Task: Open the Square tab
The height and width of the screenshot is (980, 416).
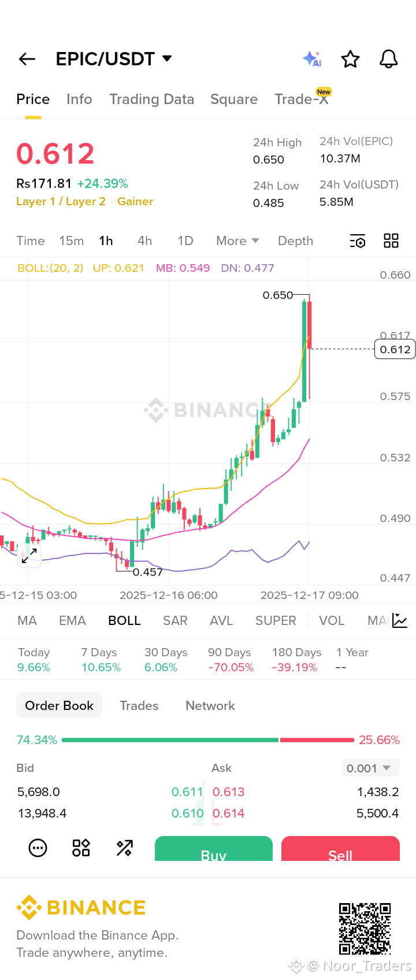Action: 234,99
